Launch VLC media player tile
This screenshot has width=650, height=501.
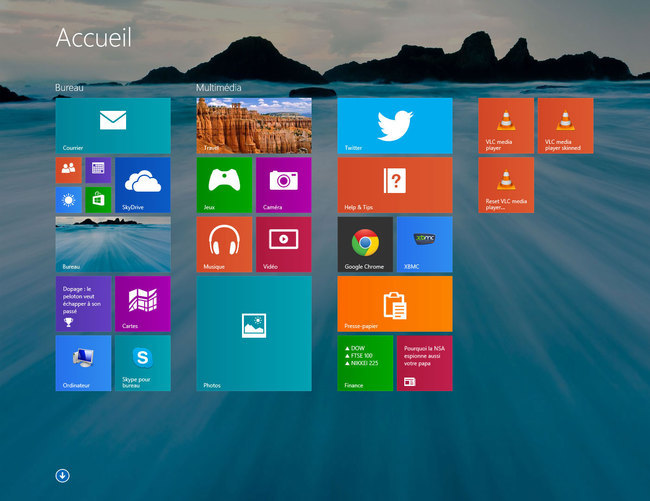[x=506, y=126]
